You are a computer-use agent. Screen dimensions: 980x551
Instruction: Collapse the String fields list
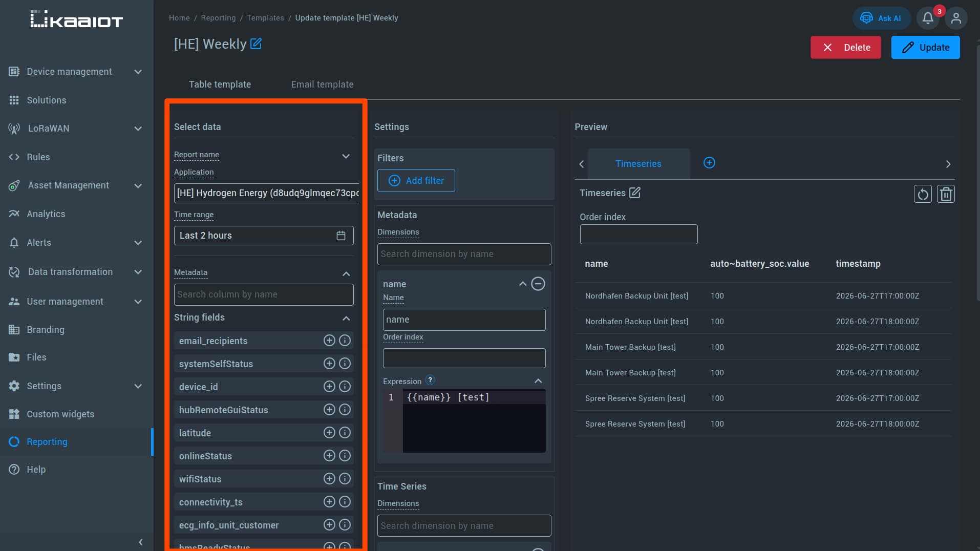pos(346,319)
